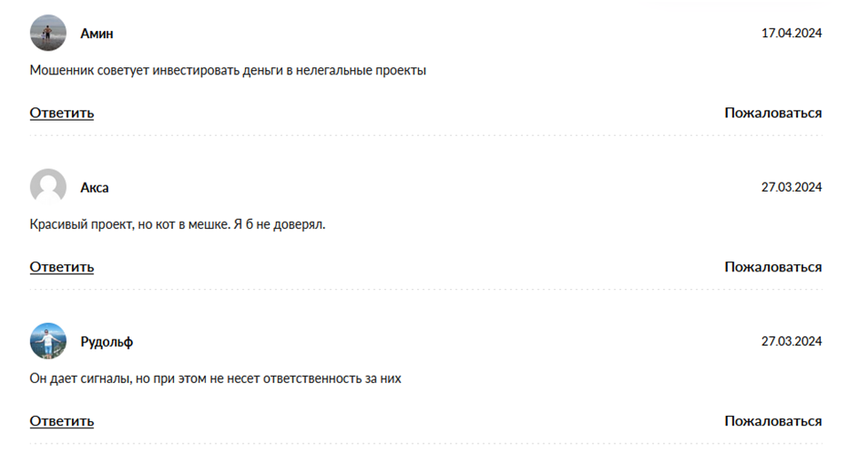Click the comment text starting with Мошенник советует
This screenshot has height=454, width=868.
click(228, 71)
